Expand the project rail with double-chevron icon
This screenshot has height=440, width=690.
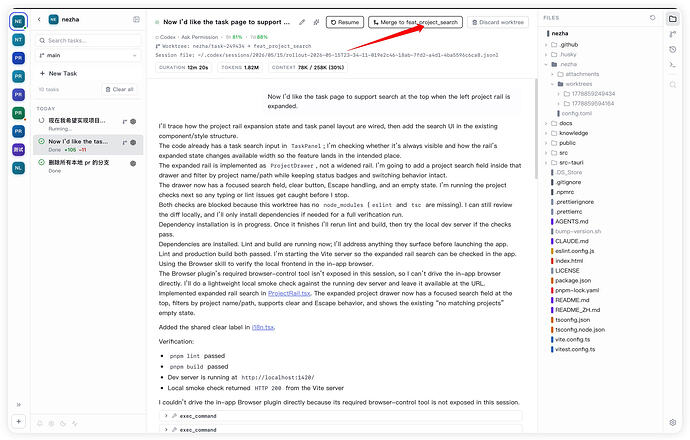click(18, 404)
